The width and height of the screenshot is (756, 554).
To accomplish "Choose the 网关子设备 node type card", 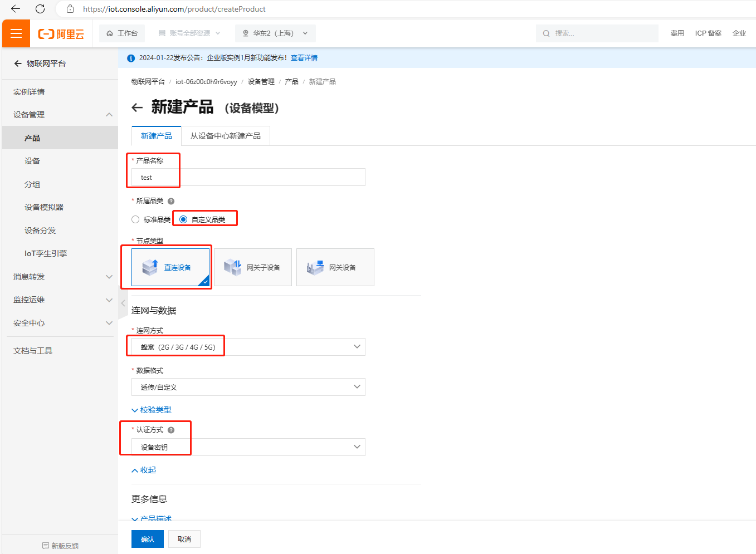I will pos(253,267).
